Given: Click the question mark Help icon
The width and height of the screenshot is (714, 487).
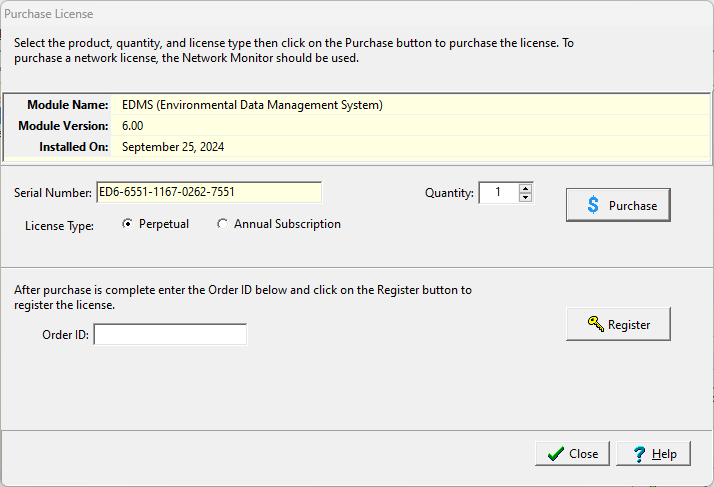Looking at the screenshot, I should (x=637, y=453).
